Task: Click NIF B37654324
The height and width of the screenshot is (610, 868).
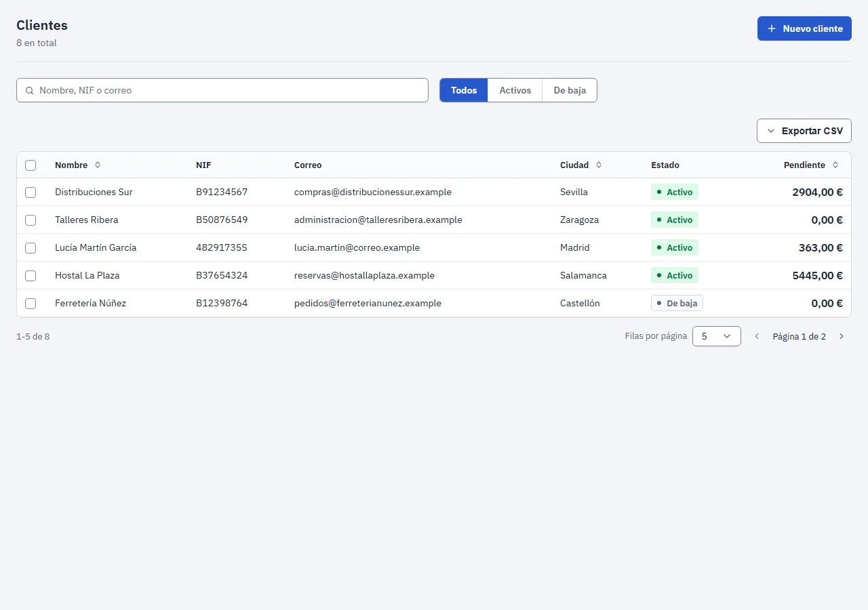Action: [222, 275]
